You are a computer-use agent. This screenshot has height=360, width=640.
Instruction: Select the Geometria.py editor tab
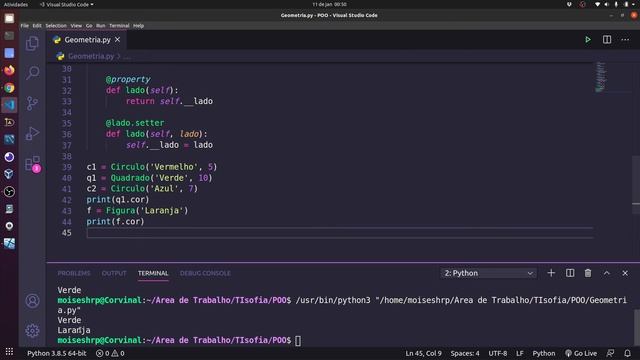(x=87, y=40)
